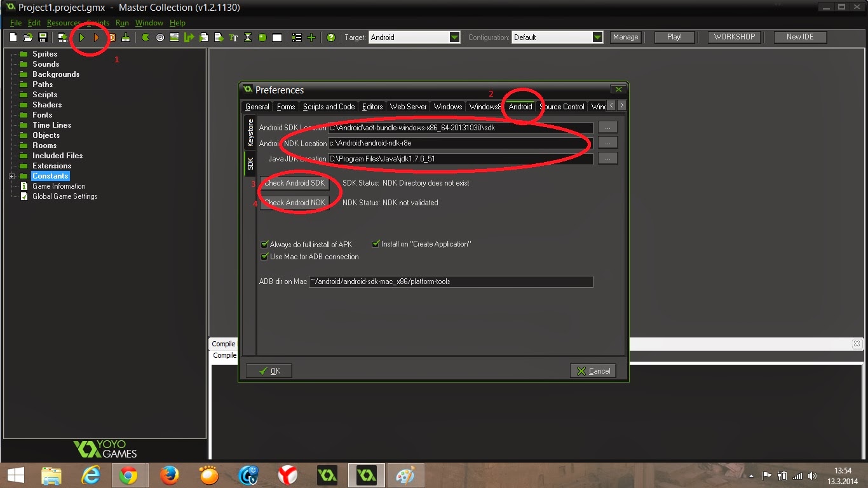
Task: Click the ADB dir on Mac field
Action: point(451,281)
